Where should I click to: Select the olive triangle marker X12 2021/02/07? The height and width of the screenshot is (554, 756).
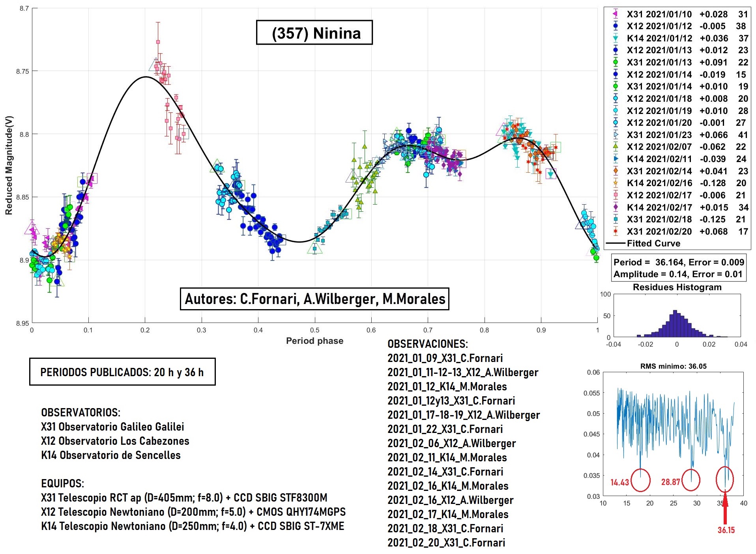pyautogui.click(x=615, y=147)
